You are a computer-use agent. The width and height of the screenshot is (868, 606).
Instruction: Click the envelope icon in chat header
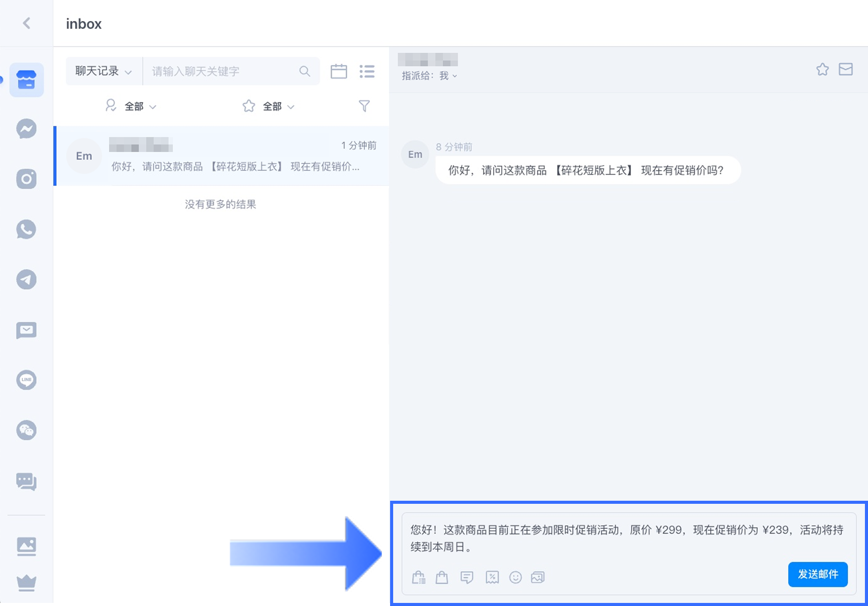click(x=846, y=69)
